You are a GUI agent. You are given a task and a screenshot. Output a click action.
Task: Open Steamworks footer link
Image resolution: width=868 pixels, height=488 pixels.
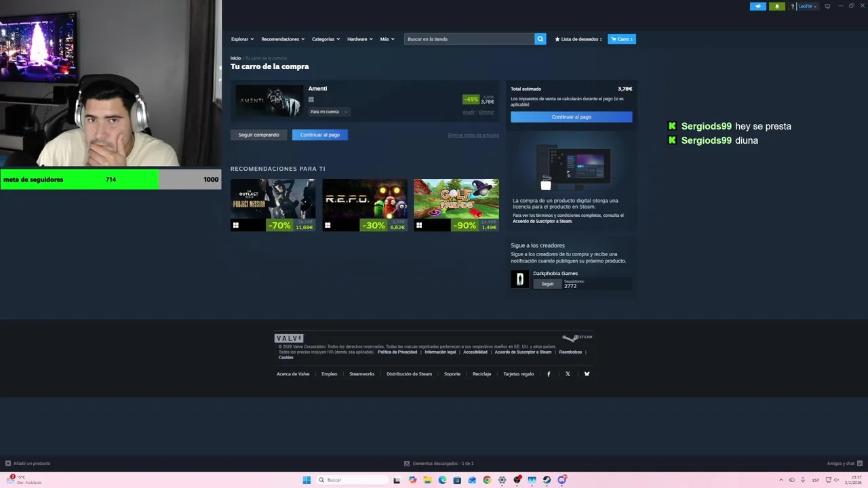(x=361, y=374)
